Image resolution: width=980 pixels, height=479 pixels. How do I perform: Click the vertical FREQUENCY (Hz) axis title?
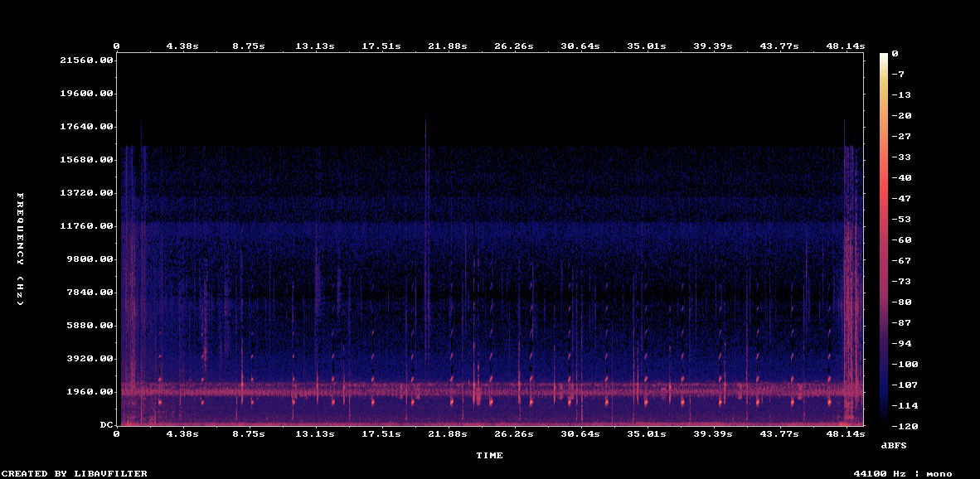pos(20,249)
